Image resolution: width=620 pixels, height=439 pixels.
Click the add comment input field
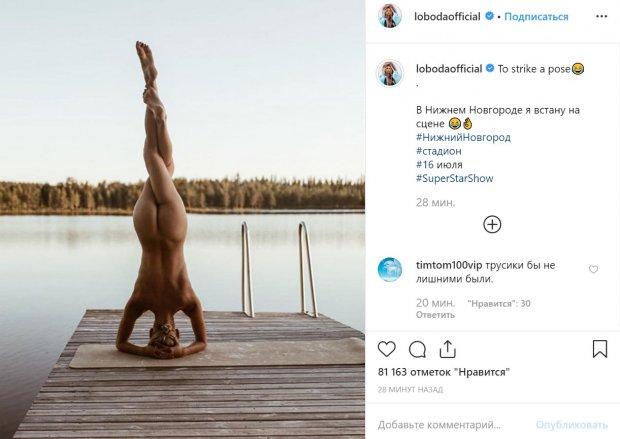[455, 424]
